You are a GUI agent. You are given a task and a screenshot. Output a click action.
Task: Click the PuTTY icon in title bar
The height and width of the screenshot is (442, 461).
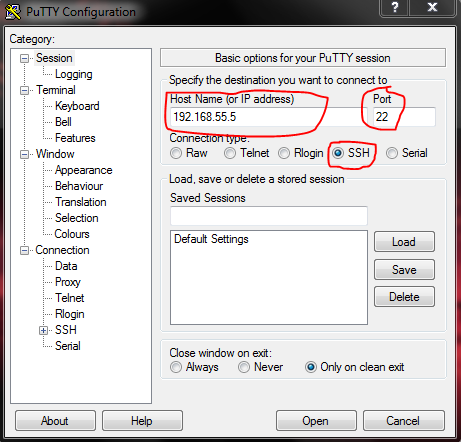pyautogui.click(x=13, y=12)
